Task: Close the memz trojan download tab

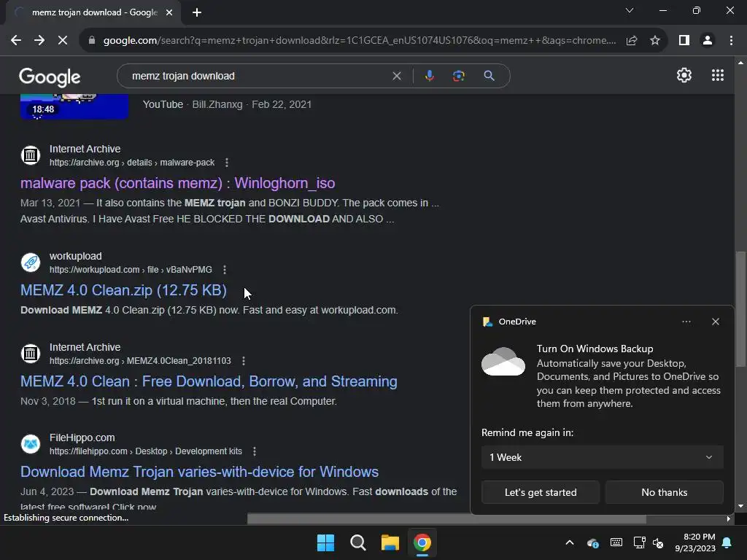Action: [169, 12]
